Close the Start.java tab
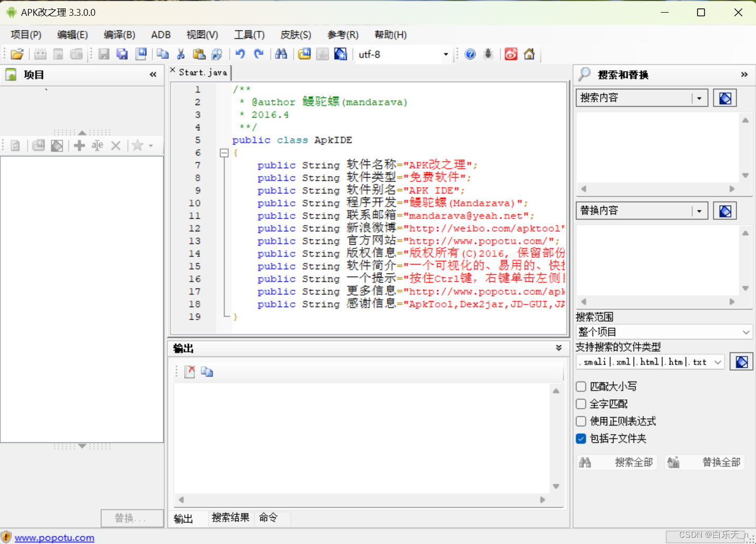Image resolution: width=756 pixels, height=544 pixels. pyautogui.click(x=173, y=70)
